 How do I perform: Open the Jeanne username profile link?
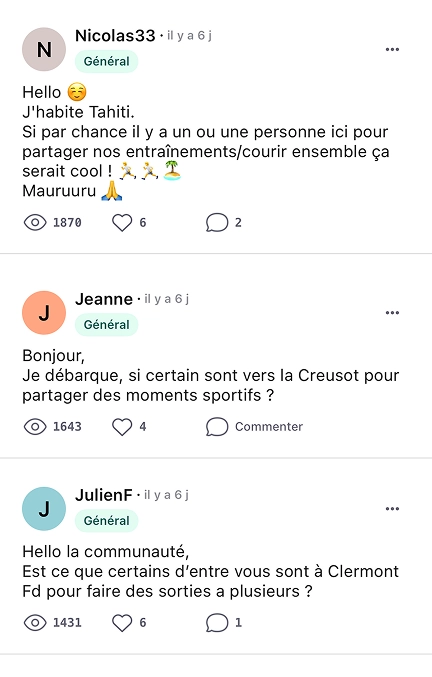pos(104,299)
